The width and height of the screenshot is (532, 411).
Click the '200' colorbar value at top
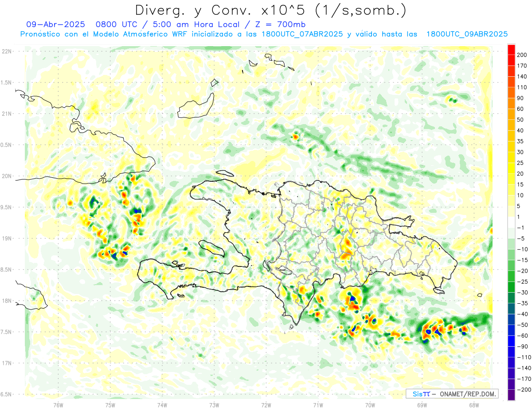click(x=522, y=55)
